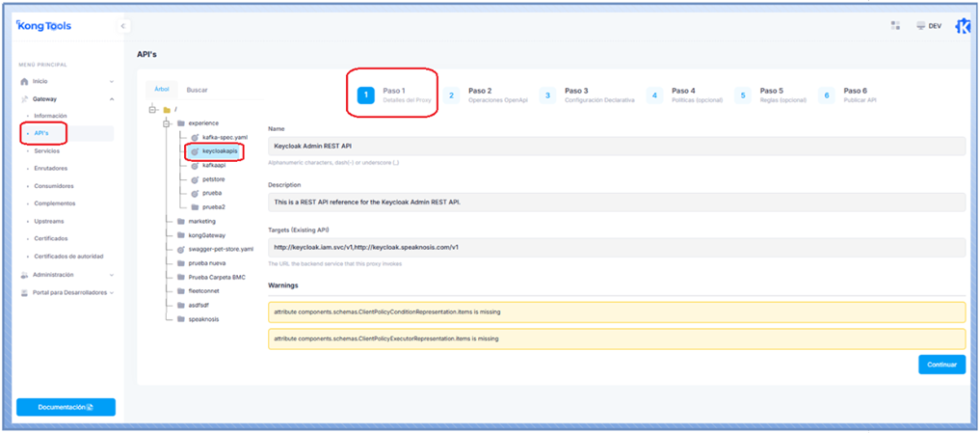Open the Documentación button

coord(66,407)
